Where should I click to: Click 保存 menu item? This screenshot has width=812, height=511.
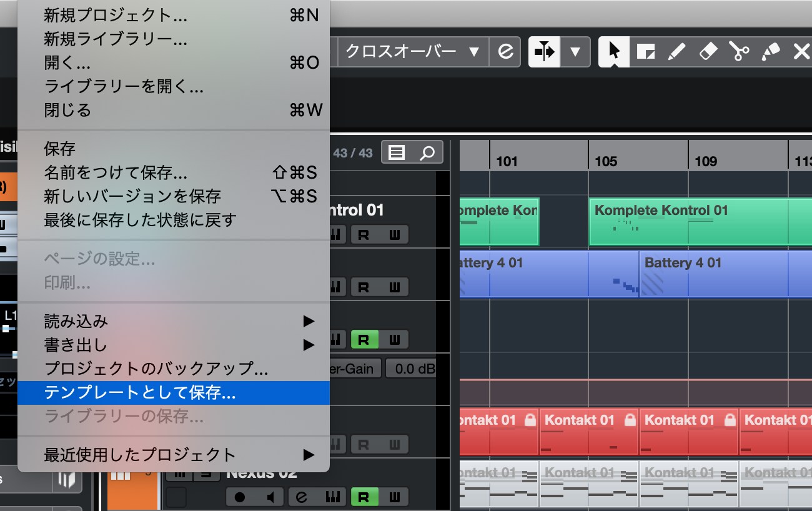pos(174,149)
